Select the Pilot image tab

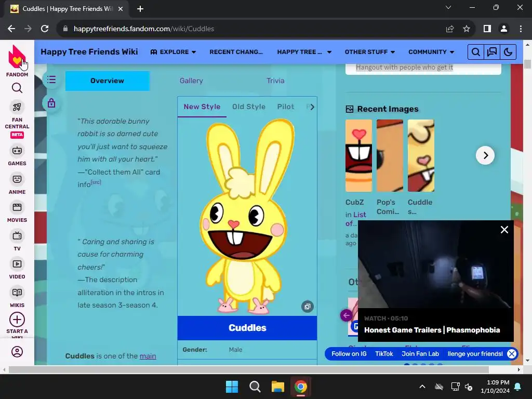click(x=286, y=107)
